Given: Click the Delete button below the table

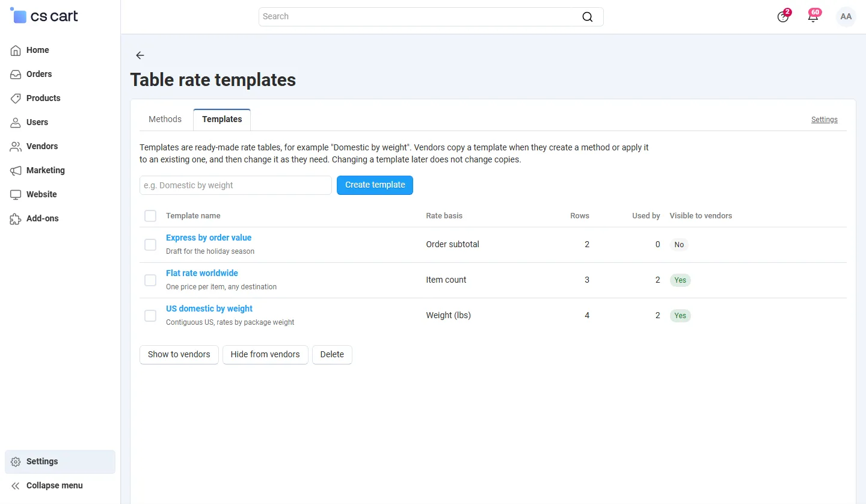Looking at the screenshot, I should click(x=332, y=355).
